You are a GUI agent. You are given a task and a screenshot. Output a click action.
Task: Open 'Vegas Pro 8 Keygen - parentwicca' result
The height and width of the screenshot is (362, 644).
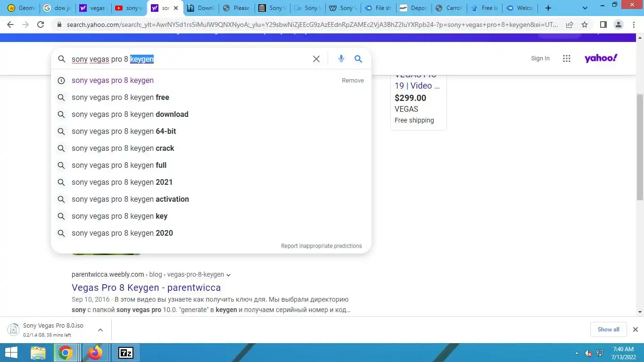click(146, 288)
